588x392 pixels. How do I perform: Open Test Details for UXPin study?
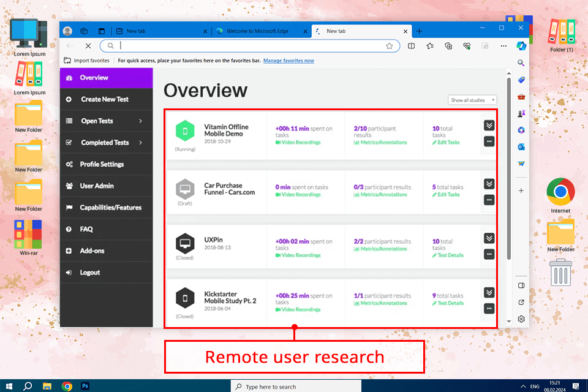(x=448, y=255)
